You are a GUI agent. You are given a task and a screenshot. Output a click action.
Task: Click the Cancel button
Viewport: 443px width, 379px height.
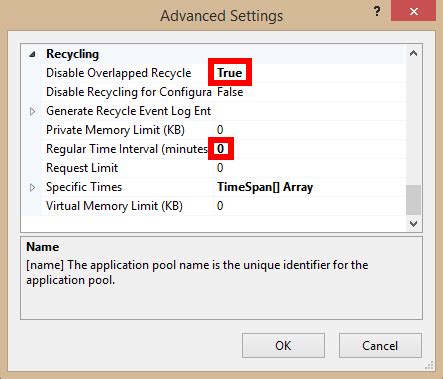click(x=380, y=345)
